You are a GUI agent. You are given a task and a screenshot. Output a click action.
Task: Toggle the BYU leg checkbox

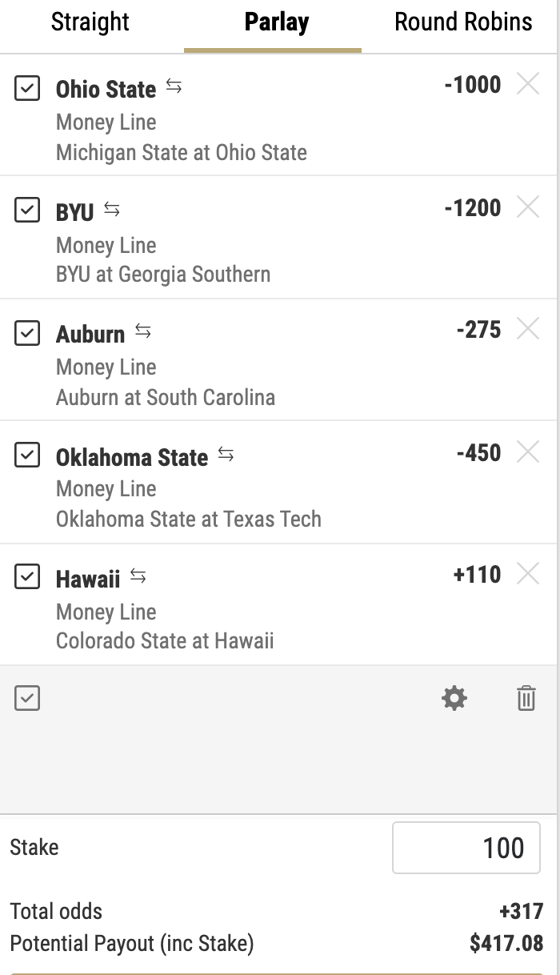pyautogui.click(x=27, y=211)
